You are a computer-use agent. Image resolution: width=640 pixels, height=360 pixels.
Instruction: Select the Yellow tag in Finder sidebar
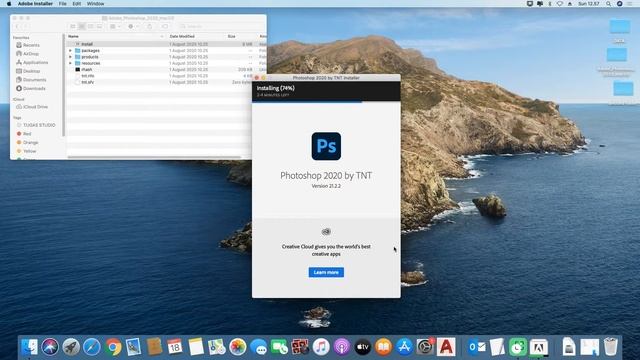click(x=29, y=151)
